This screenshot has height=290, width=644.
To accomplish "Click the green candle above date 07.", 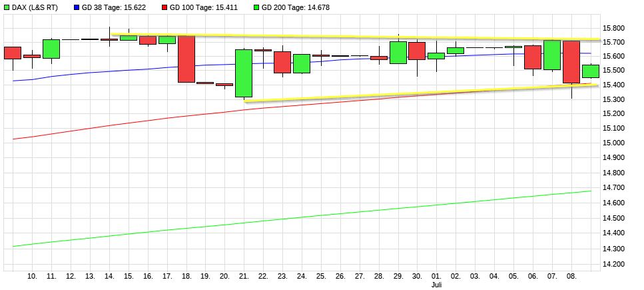I will tap(552, 55).
